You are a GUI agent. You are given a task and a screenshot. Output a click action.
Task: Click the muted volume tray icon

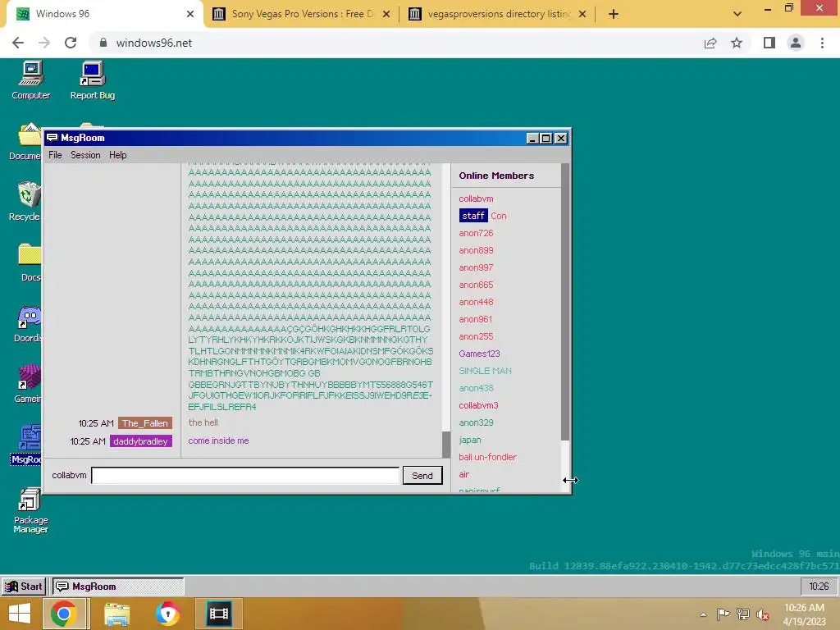[x=763, y=614]
